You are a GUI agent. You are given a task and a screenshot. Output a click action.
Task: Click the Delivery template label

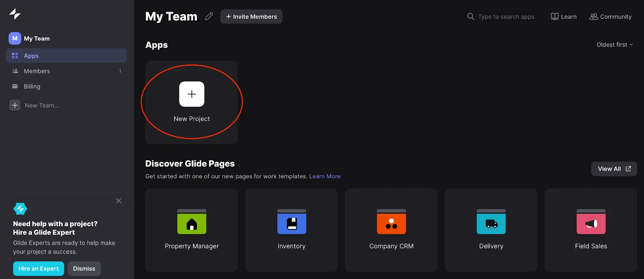[491, 246]
